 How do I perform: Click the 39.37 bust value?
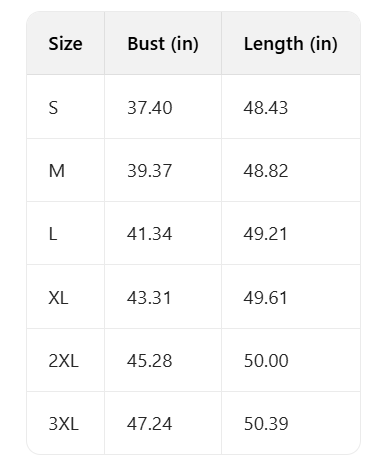click(150, 171)
